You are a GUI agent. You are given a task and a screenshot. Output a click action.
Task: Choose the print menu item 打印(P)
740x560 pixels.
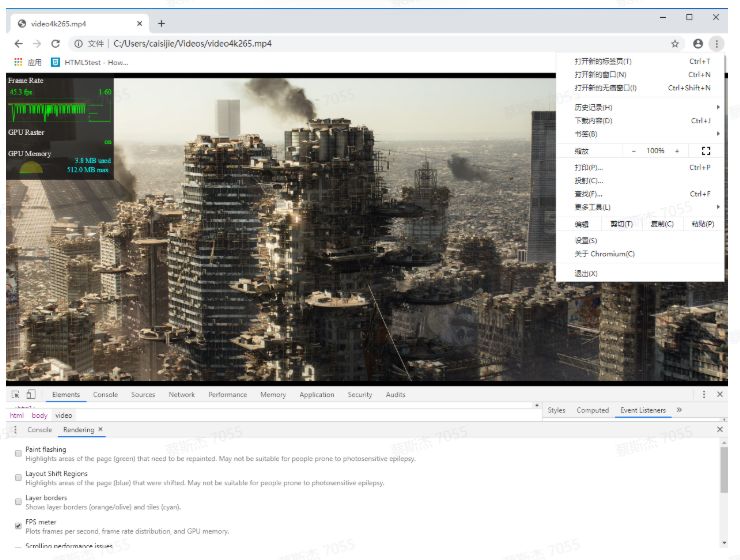[640, 167]
